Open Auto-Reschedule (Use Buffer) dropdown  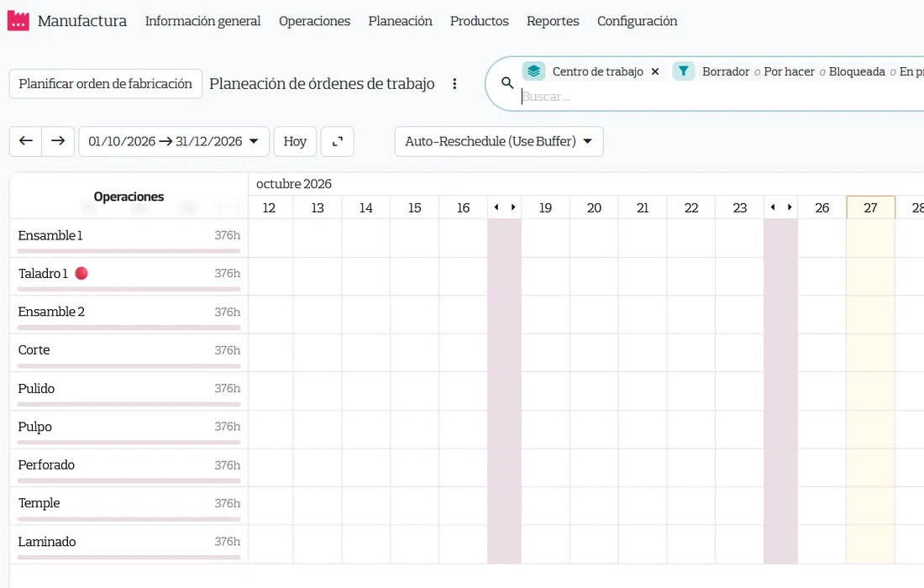pyautogui.click(x=498, y=141)
